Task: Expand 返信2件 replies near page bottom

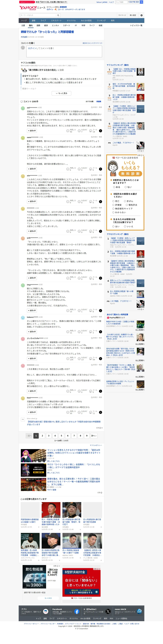Action: pos(32,391)
